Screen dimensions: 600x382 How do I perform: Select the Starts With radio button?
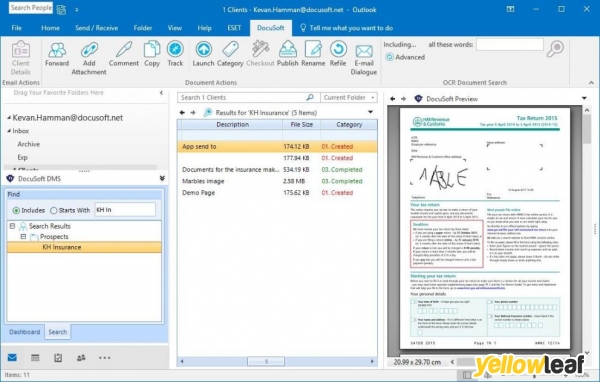point(54,211)
